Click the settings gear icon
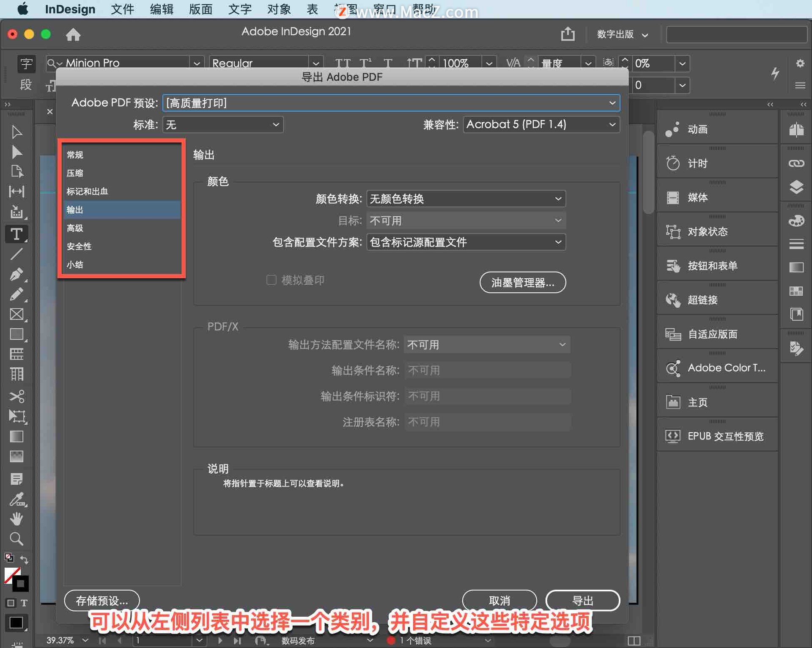The image size is (812, 648). tap(800, 63)
